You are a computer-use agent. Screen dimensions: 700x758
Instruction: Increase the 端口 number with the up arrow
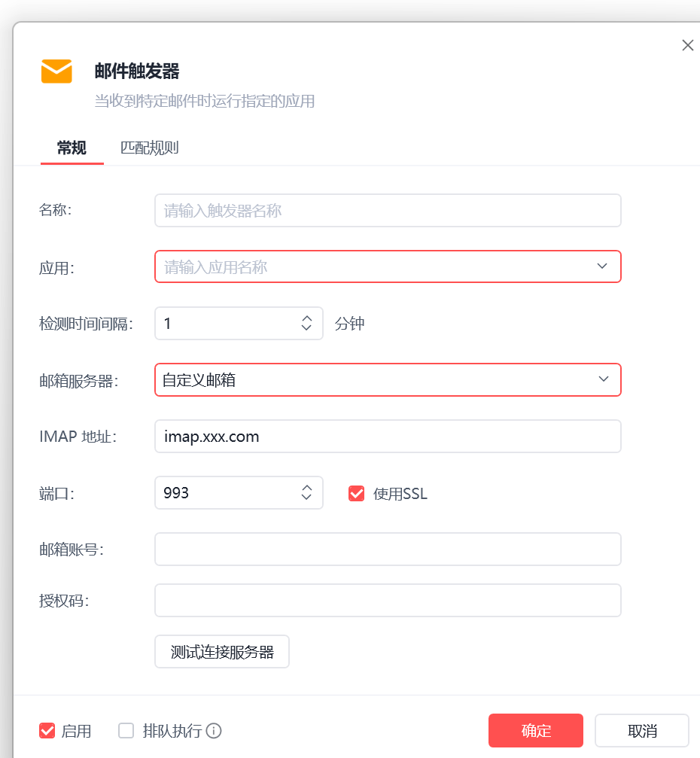pyautogui.click(x=306, y=488)
